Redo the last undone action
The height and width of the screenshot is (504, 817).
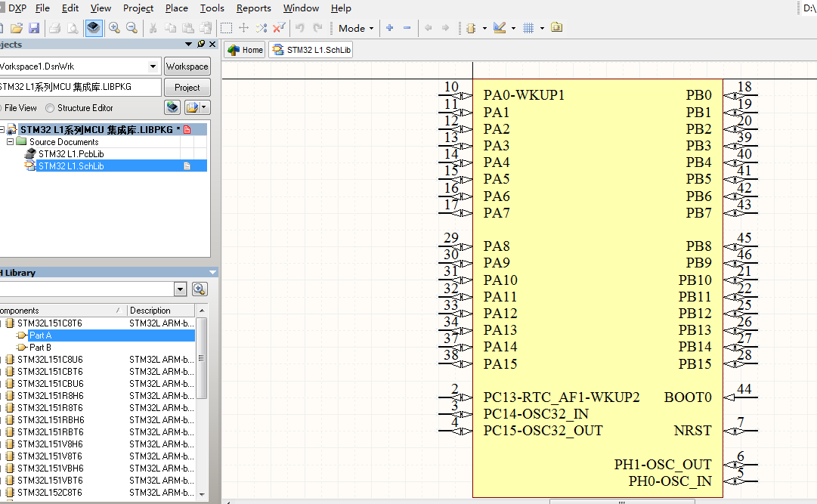pos(317,28)
